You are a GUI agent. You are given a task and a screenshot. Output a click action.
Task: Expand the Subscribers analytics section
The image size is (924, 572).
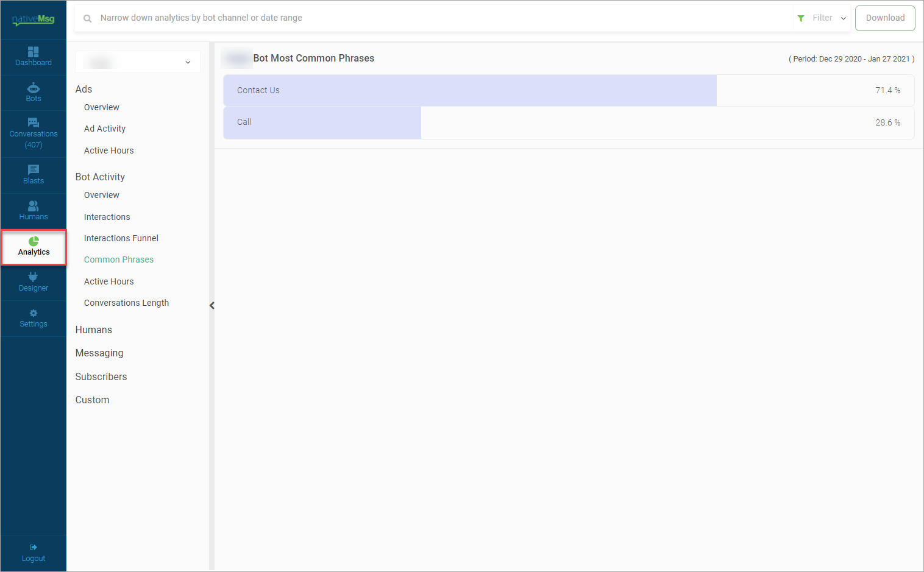(x=101, y=376)
